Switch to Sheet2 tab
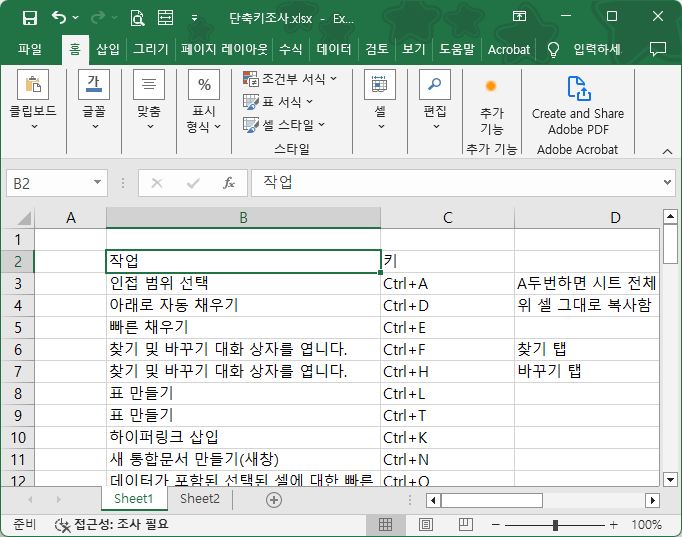 pos(200,499)
